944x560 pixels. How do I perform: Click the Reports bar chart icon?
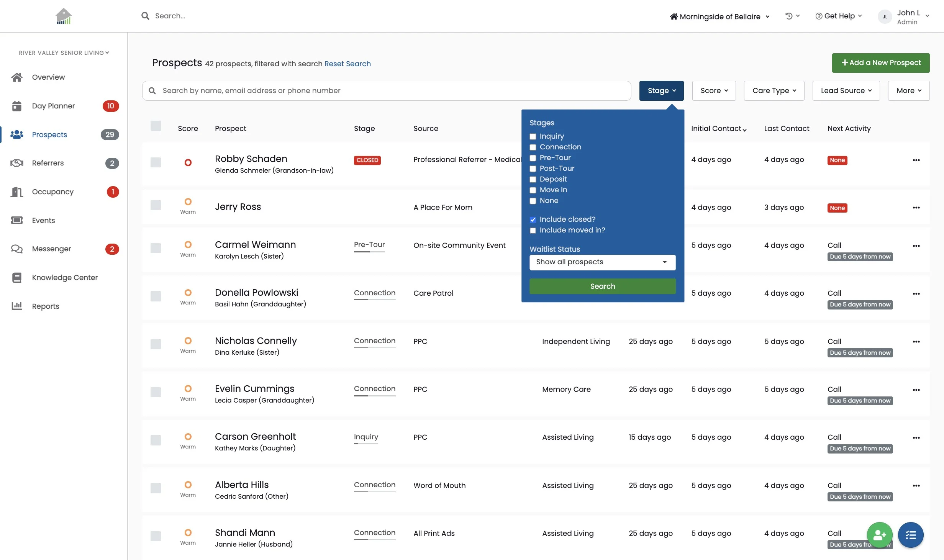pos(17,306)
